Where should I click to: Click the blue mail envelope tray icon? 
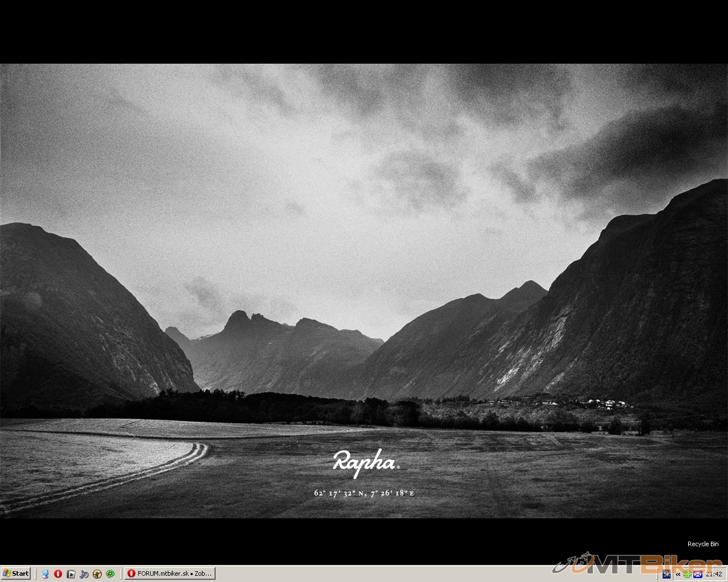(x=697, y=574)
